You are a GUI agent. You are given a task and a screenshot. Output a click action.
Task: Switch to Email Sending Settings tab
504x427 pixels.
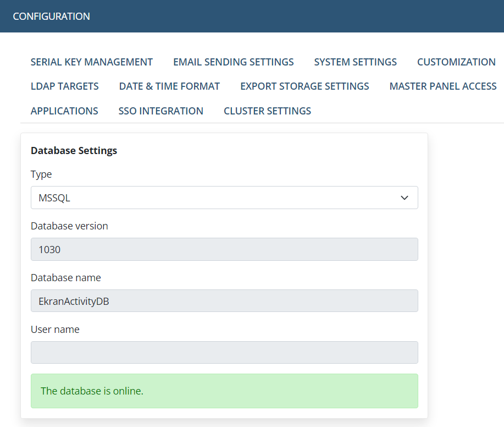pos(234,62)
